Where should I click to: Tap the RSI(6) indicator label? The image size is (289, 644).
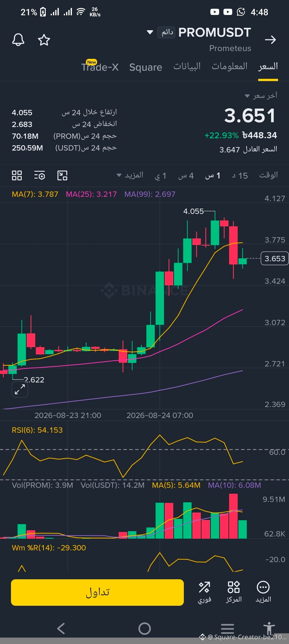[x=37, y=430]
